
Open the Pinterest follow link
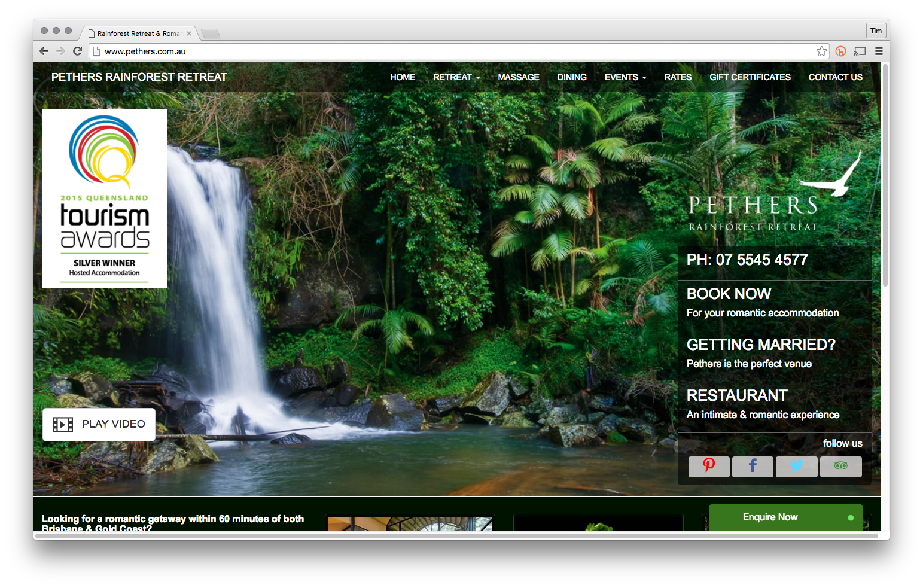point(709,466)
